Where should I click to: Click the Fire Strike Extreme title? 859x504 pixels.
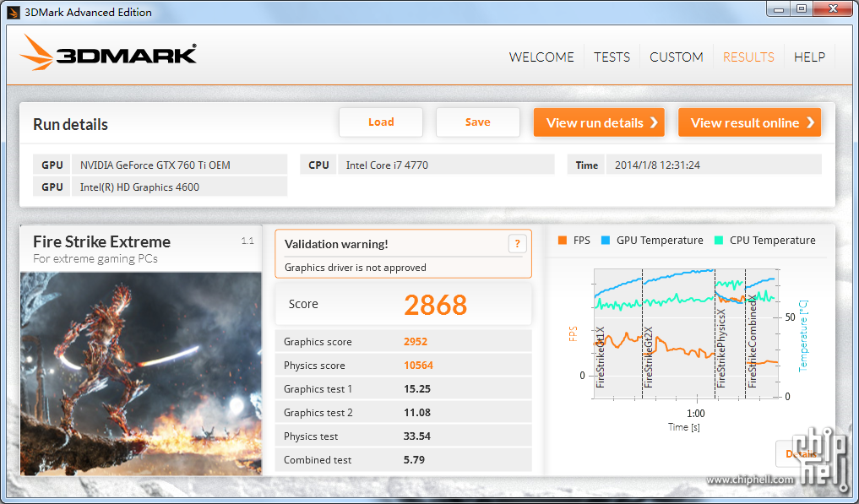101,241
